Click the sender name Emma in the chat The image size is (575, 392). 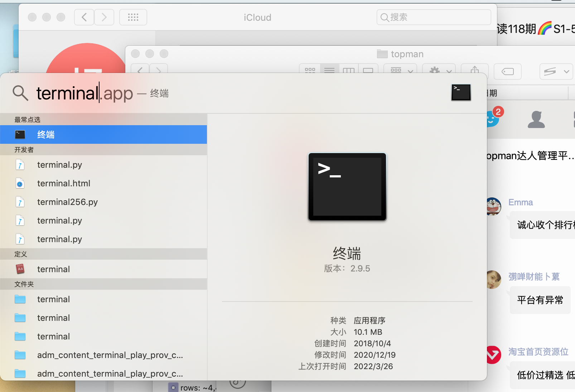pyautogui.click(x=521, y=202)
